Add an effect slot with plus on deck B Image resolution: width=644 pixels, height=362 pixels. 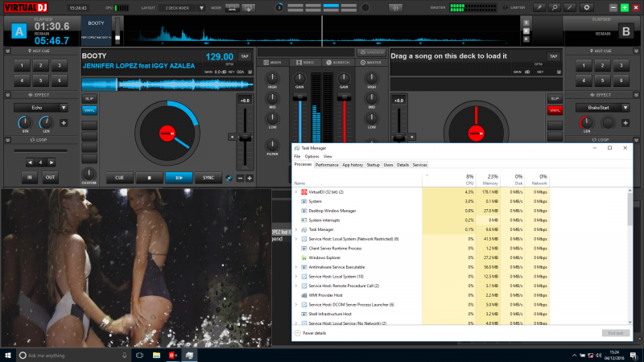point(625,123)
